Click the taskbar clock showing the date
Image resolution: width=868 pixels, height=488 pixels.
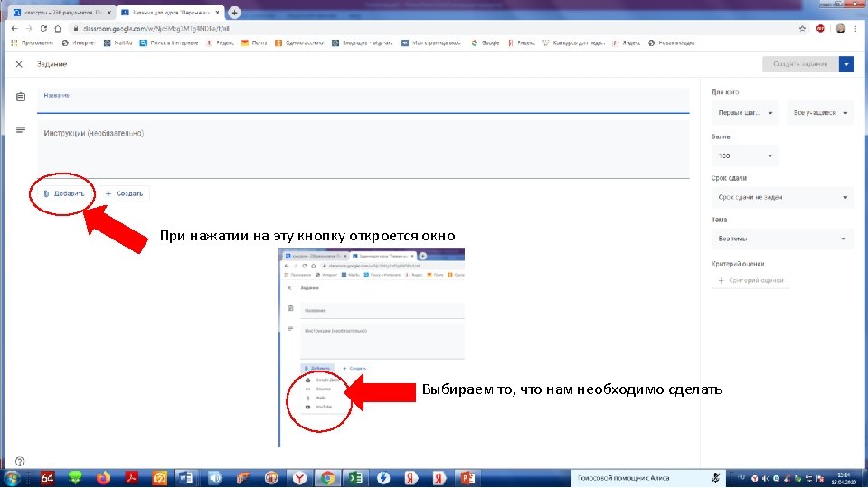(844, 479)
